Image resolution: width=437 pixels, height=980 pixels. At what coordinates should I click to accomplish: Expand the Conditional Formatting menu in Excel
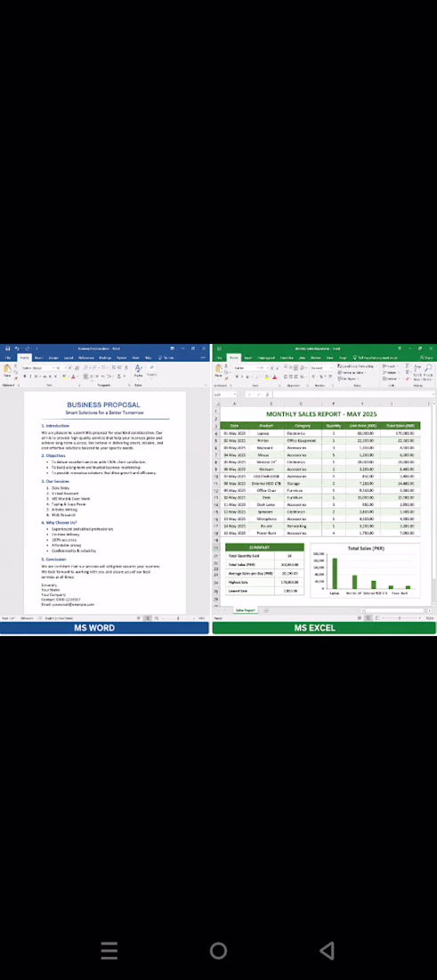[357, 365]
